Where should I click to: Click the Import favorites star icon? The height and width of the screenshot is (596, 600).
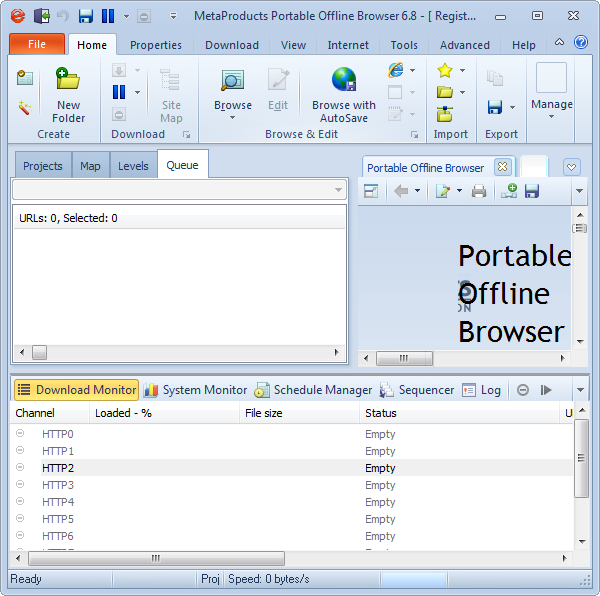click(445, 70)
